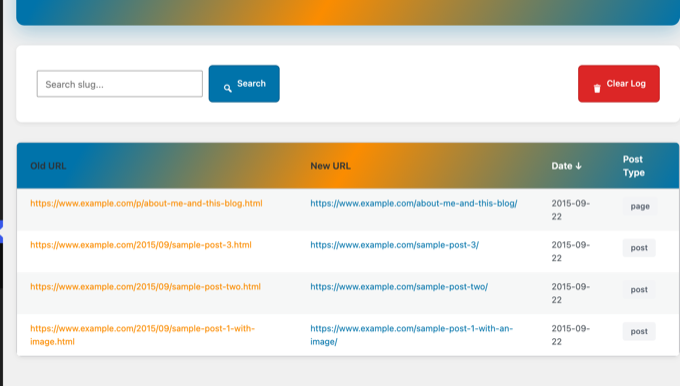Open old URL sample-post-two.html
Image resolution: width=680 pixels, height=386 pixels.
tap(145, 287)
